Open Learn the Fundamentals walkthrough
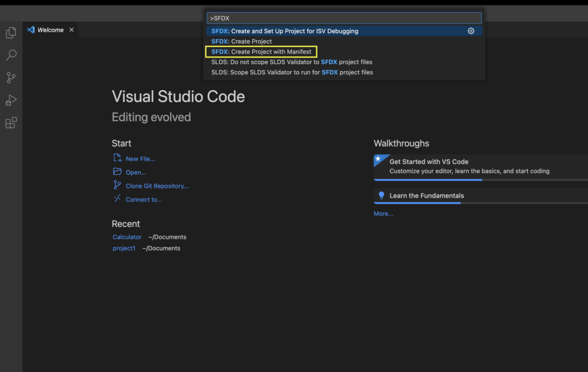Viewport: 588px width, 372px height. pyautogui.click(x=481, y=196)
